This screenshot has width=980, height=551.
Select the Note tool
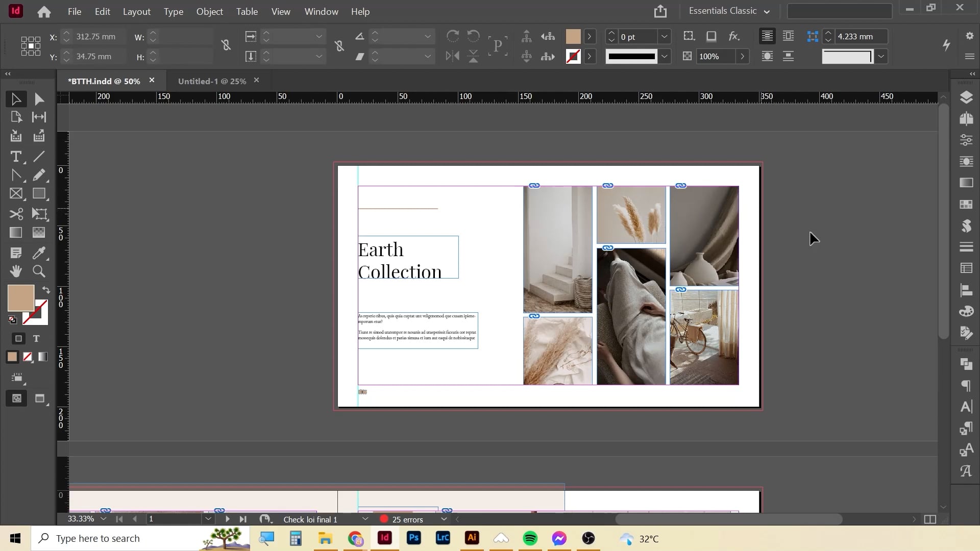[x=16, y=253]
